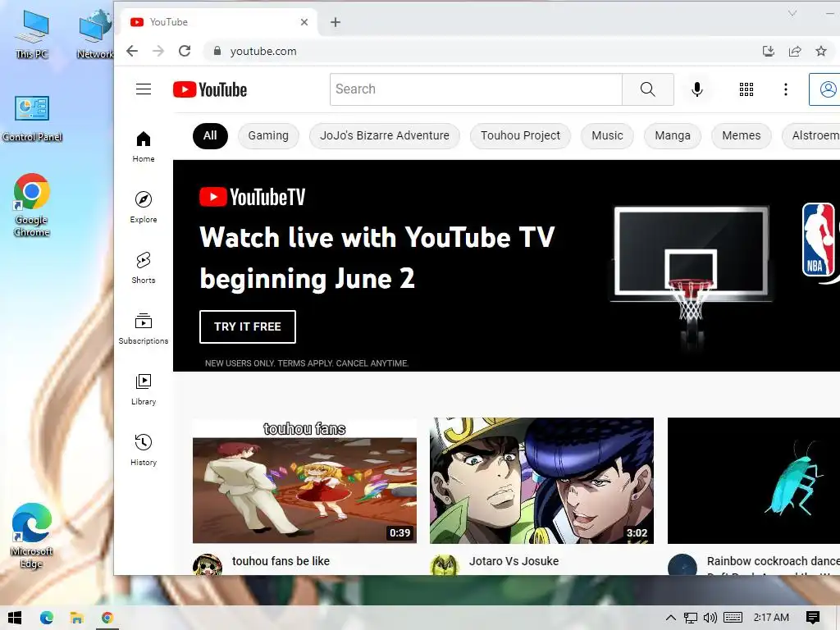Screen dimensions: 840x630
Task: Select the Gaming filter chip
Action: 268,135
